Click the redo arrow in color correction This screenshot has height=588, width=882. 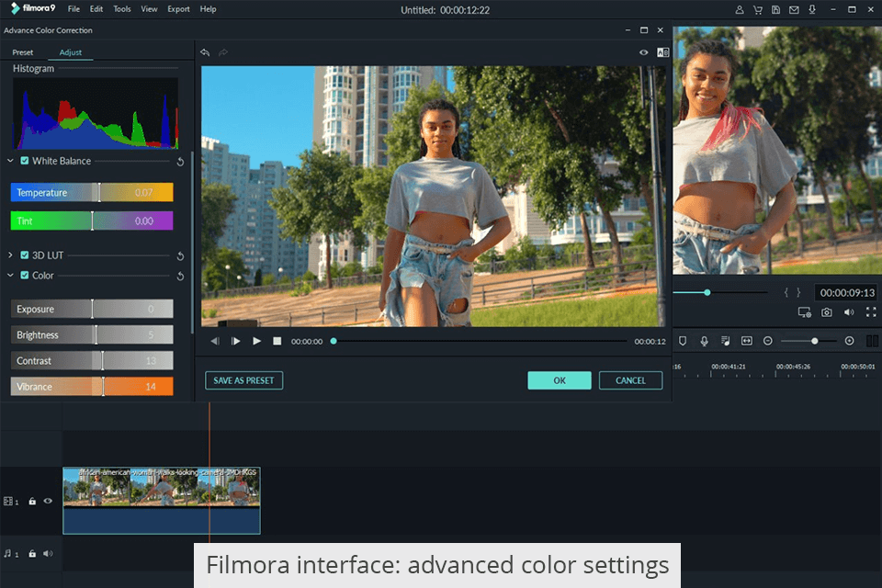click(x=223, y=52)
